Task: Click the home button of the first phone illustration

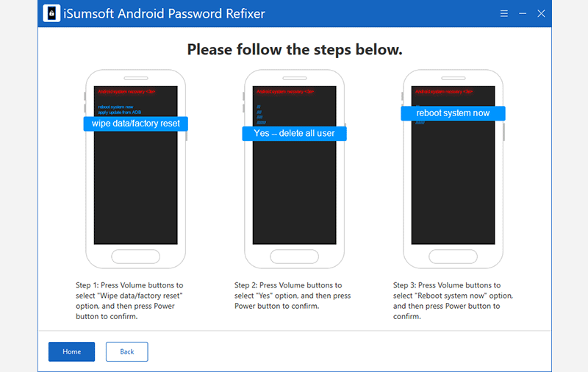Action: click(136, 257)
